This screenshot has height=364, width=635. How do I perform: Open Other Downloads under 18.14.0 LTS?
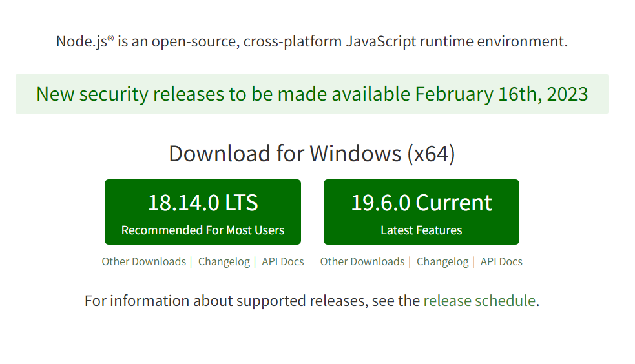[144, 261]
